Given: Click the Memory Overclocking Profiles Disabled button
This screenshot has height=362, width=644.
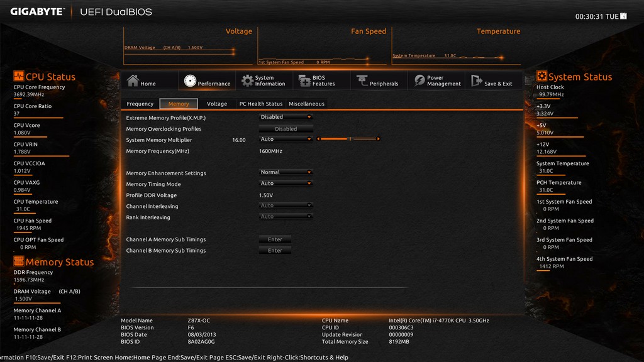Looking at the screenshot, I should (x=286, y=129).
